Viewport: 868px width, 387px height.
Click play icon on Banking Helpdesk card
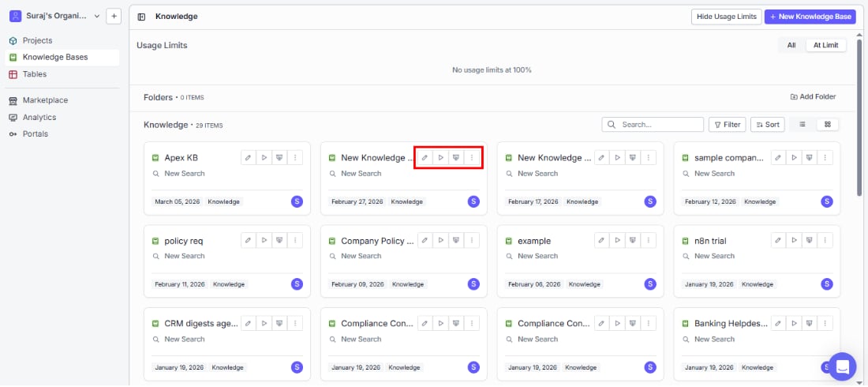794,323
